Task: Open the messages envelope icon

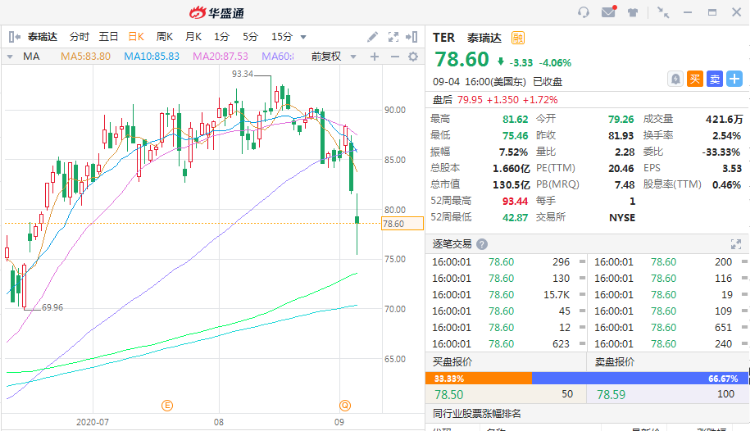Action: click(x=608, y=12)
